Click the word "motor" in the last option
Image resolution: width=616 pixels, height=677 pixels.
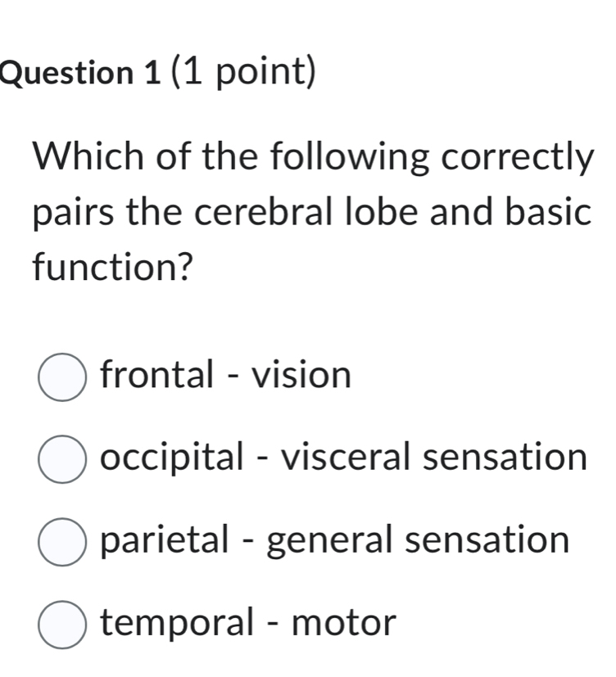[x=344, y=624]
